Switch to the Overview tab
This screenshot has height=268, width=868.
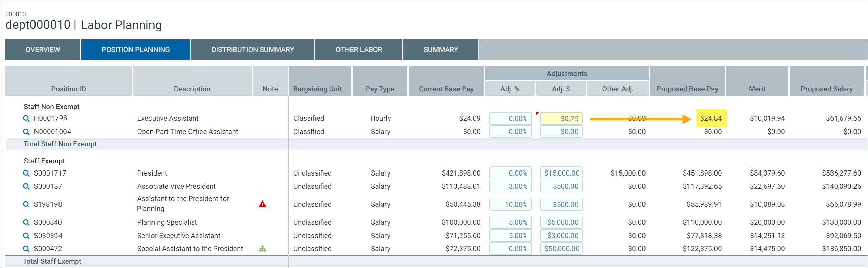tap(43, 50)
